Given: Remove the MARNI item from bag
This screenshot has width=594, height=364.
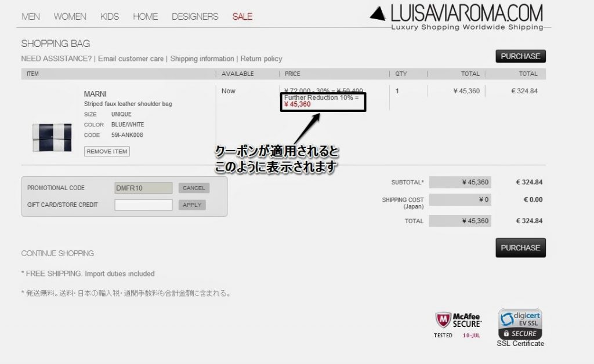Looking at the screenshot, I should click(x=107, y=151).
